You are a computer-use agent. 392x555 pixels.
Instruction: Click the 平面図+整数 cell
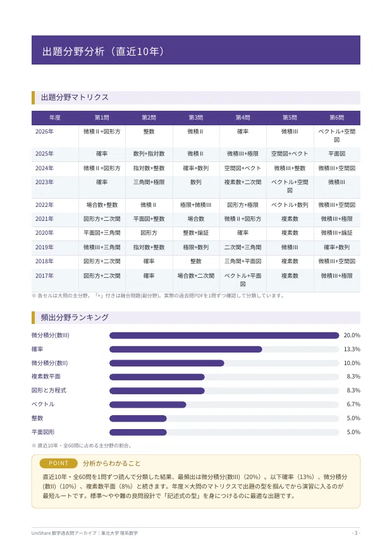coord(149,219)
